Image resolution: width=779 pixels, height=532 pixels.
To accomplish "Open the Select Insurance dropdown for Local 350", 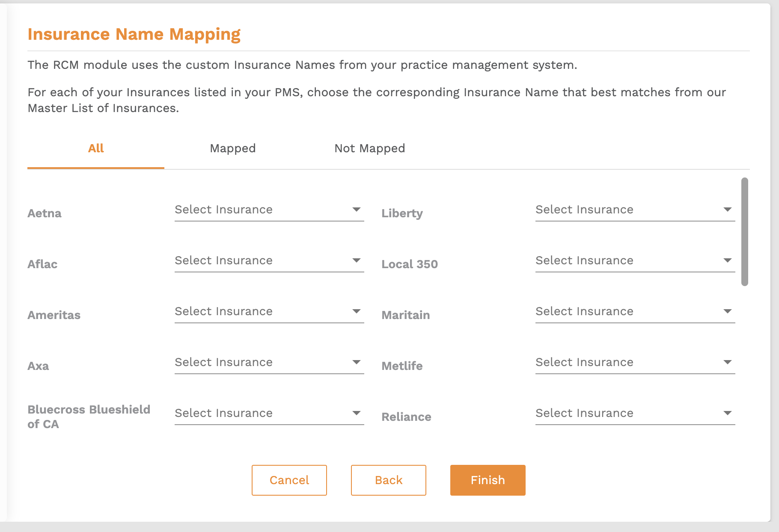I will tap(635, 261).
